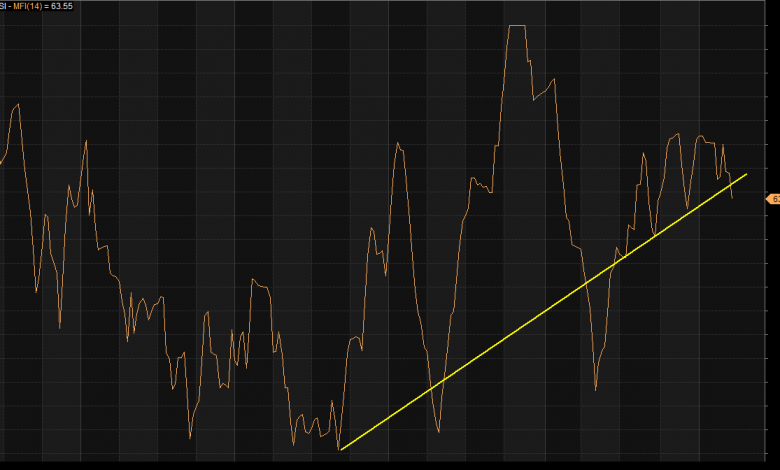Click the dip between the two rightmost MFI peaks
This screenshot has width=780, height=470.
coord(688,198)
